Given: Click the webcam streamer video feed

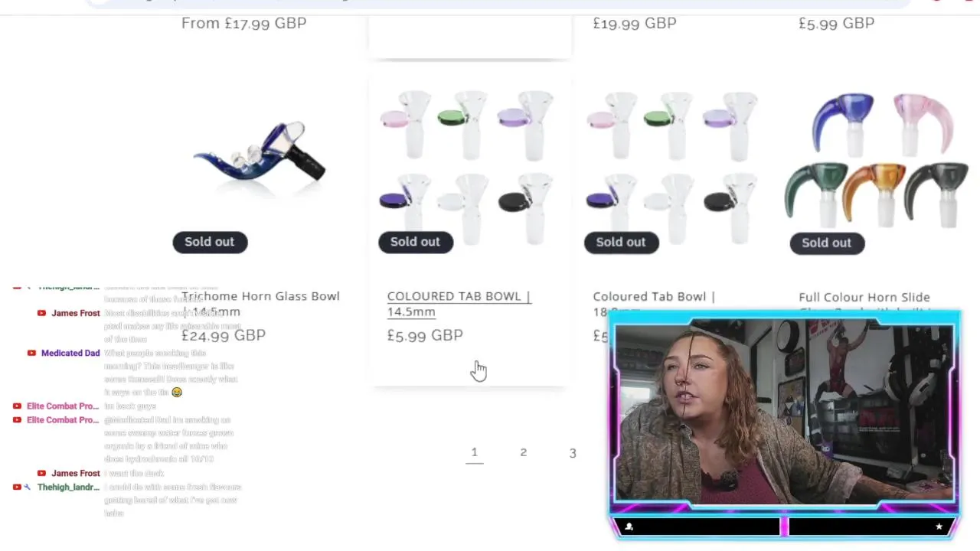Looking at the screenshot, I should click(x=785, y=413).
